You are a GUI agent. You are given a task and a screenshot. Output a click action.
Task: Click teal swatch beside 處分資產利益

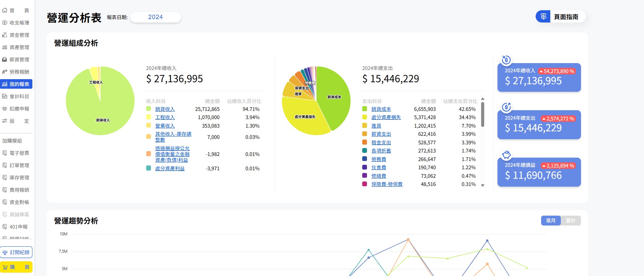149,168
